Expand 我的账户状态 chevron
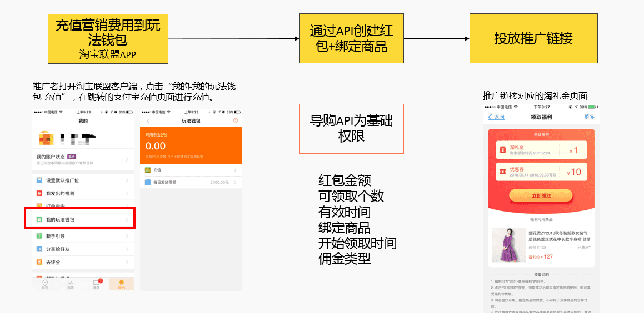644x322 pixels. click(127, 159)
